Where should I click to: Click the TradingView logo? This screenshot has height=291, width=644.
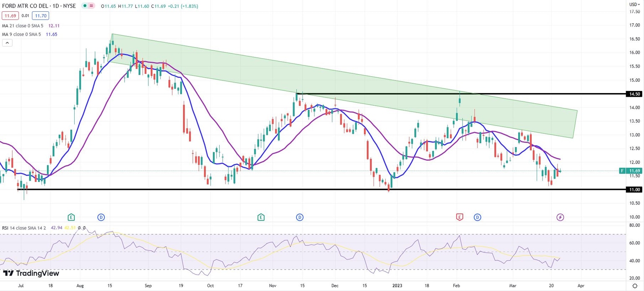pos(32,273)
